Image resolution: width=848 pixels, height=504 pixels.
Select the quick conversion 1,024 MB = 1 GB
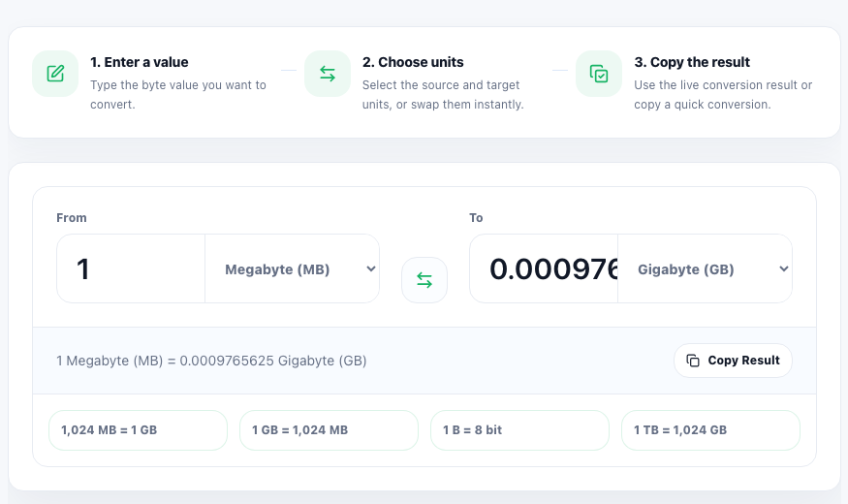click(x=138, y=430)
